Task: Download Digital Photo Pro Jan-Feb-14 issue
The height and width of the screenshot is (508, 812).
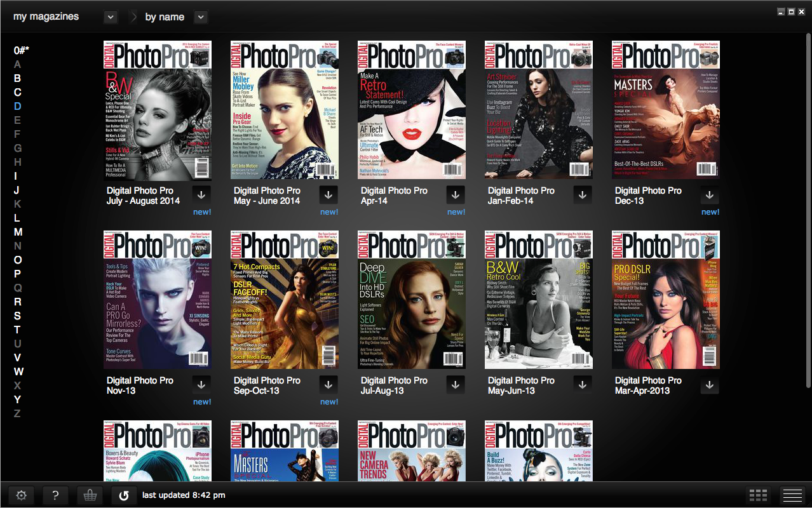Action: click(x=583, y=195)
